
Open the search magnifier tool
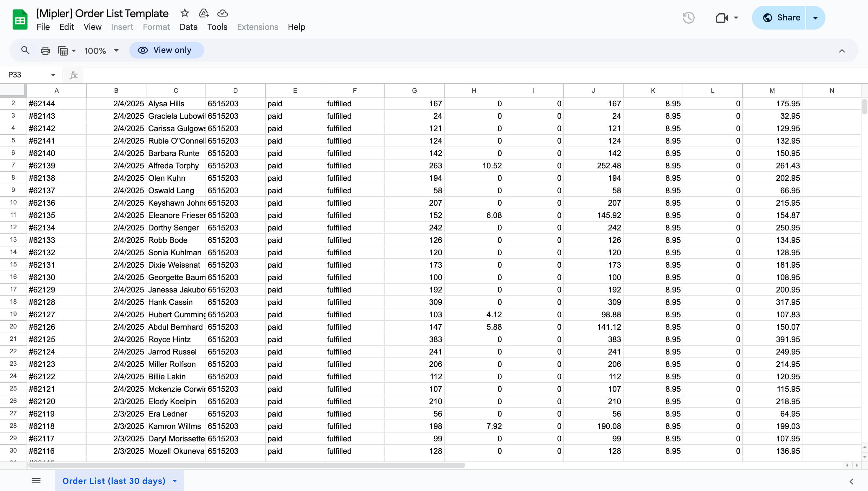[25, 50]
